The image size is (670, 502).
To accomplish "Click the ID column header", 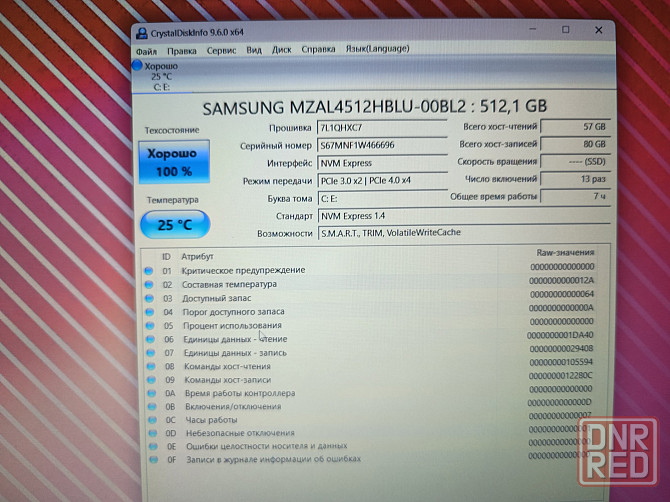I will (x=166, y=257).
